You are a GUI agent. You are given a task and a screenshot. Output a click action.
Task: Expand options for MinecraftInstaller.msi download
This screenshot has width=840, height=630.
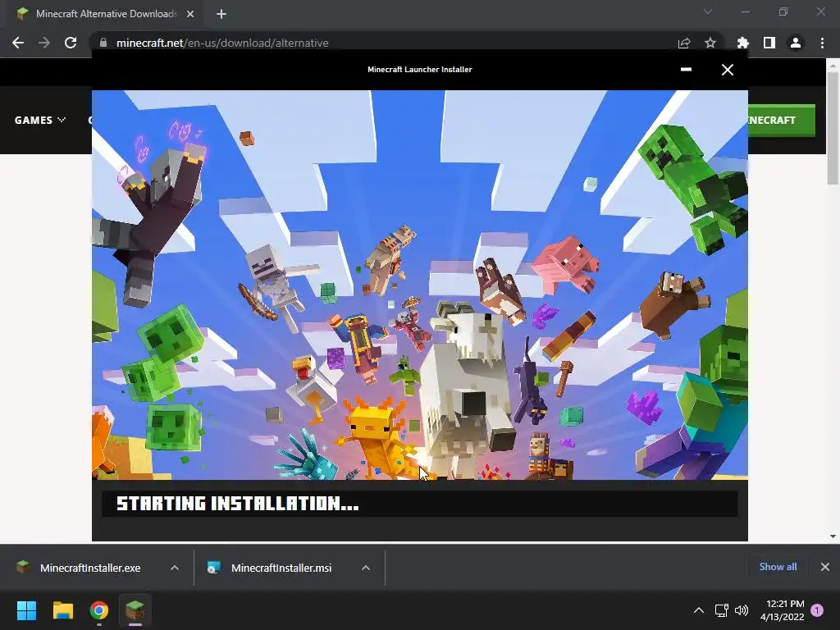(366, 568)
